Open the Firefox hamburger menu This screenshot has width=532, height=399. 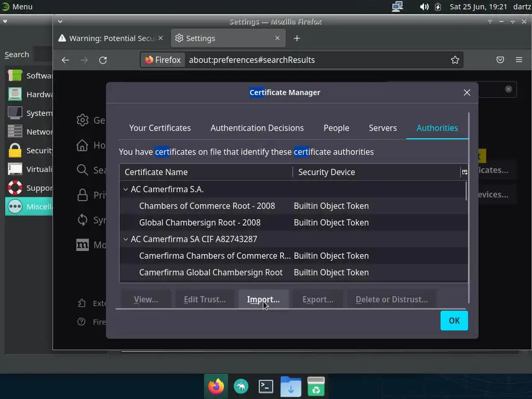pyautogui.click(x=519, y=60)
